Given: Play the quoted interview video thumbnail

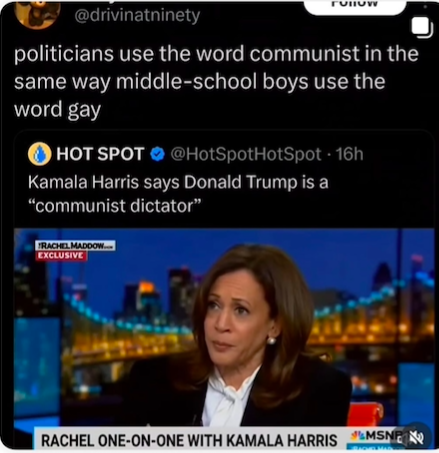Looking at the screenshot, I should point(224,338).
